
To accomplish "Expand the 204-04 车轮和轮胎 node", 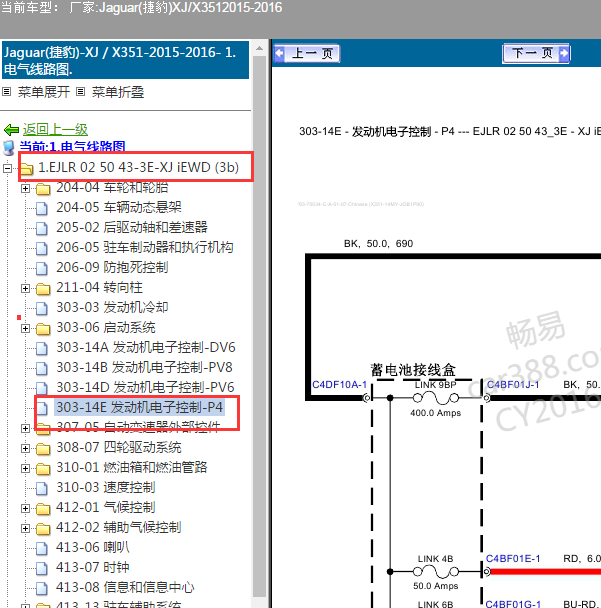I will point(25,188).
